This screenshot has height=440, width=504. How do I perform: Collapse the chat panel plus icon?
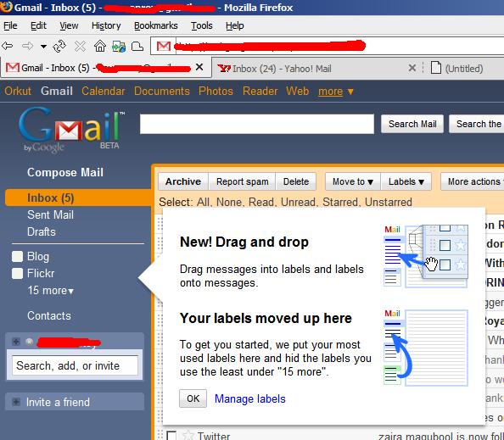(16, 342)
